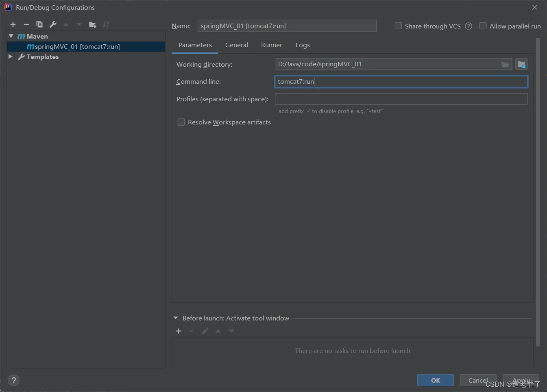Open Edit Templates wrench icon
This screenshot has width=547, height=392.
53,24
